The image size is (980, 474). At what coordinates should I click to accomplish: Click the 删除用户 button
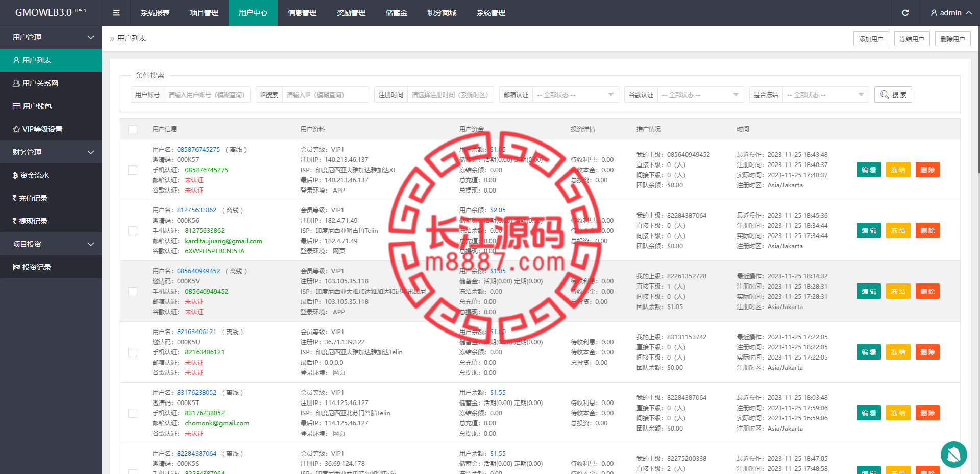tap(952, 39)
